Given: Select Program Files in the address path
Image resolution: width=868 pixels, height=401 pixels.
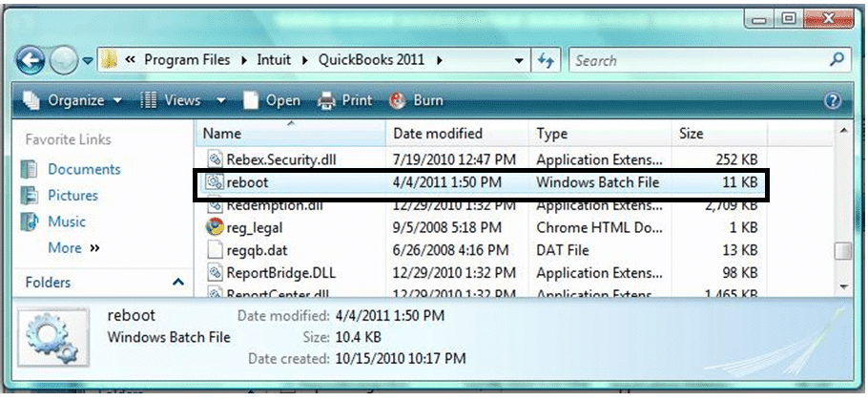Looking at the screenshot, I should pyautogui.click(x=187, y=60).
